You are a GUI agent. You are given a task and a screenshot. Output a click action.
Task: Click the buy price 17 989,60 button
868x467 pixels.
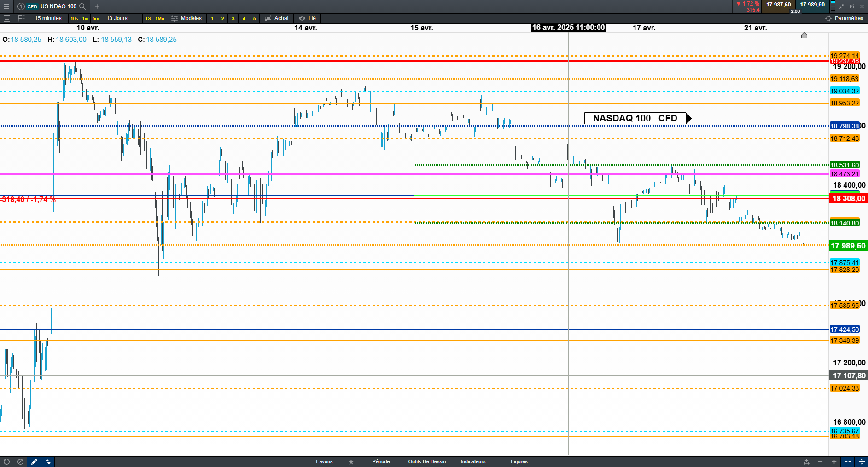[x=813, y=5]
